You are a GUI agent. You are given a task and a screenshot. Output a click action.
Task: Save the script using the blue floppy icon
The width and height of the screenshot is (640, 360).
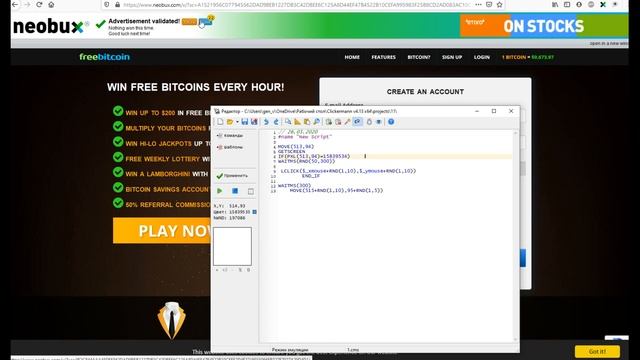(244, 122)
